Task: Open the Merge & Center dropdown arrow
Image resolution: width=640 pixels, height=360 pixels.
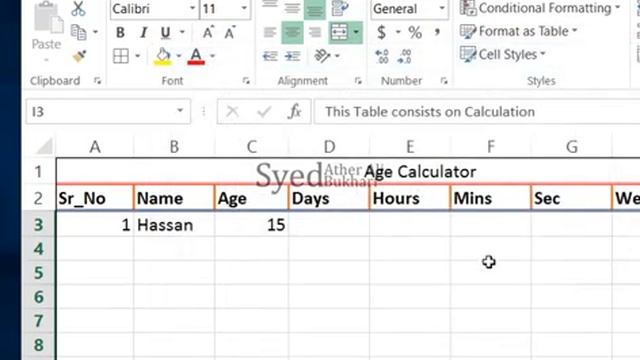Action: pos(356,32)
